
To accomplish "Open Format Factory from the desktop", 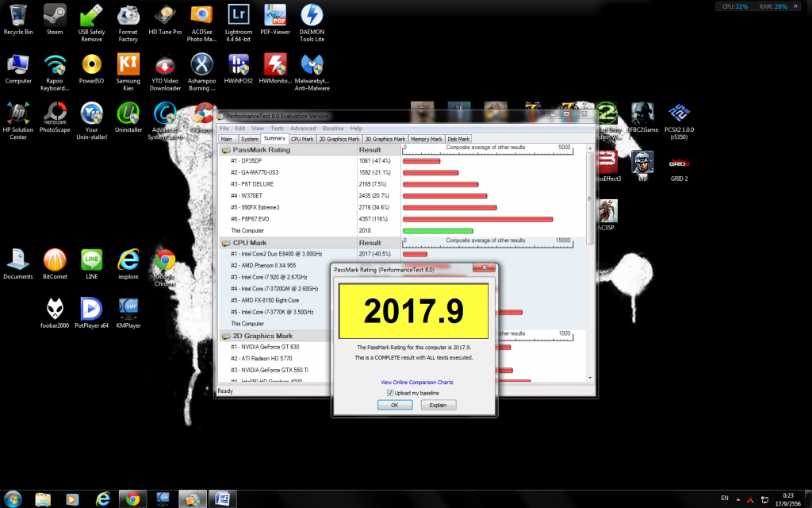I will (x=128, y=23).
